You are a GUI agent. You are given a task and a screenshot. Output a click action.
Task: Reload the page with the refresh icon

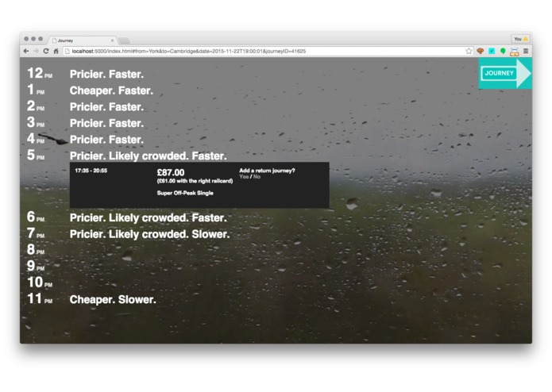46,51
